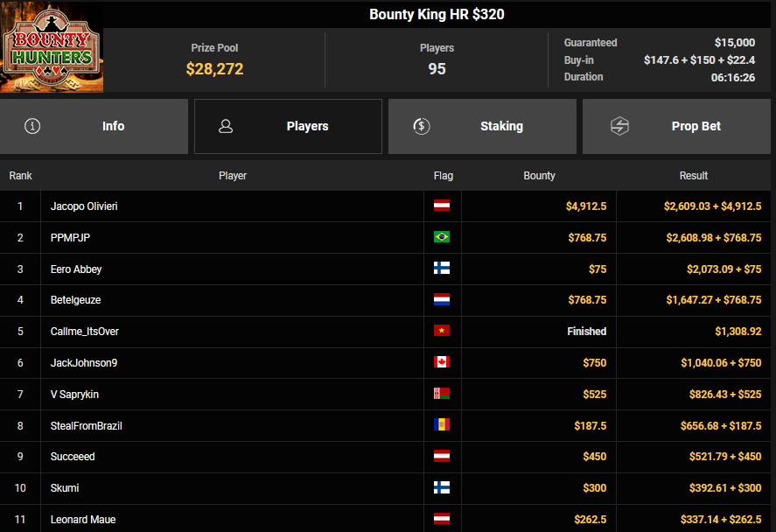This screenshot has width=776, height=532.
Task: Click Vietnam flag for Callme_ItsOver
Action: 442,332
